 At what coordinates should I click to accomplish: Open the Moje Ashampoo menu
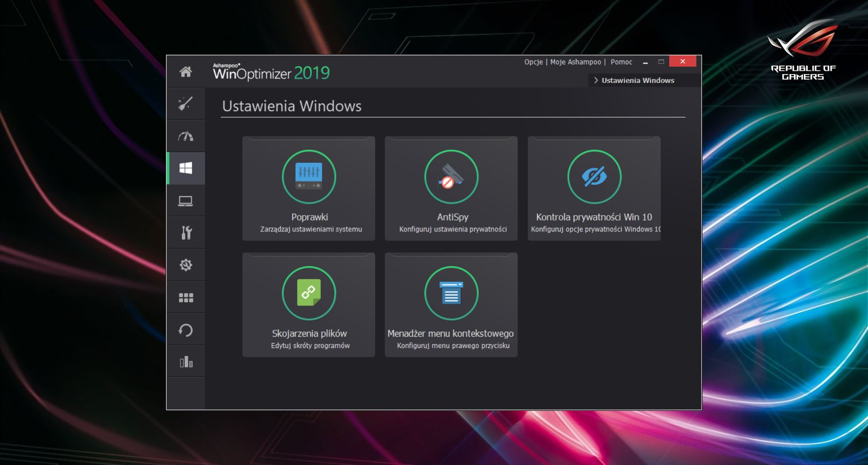[575, 62]
